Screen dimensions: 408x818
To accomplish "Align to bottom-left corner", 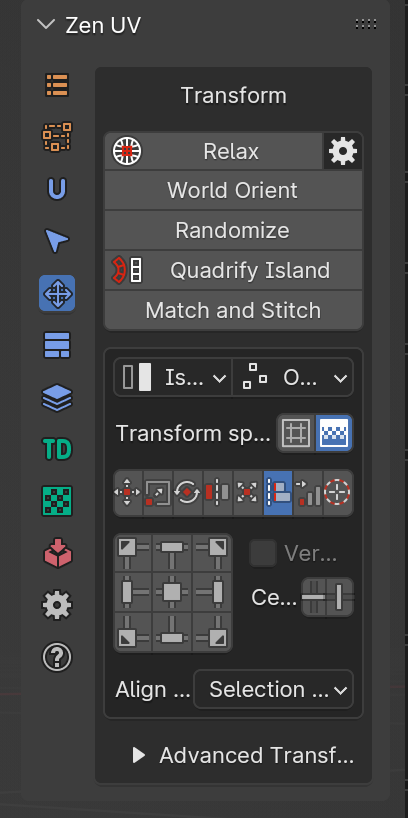I will (133, 632).
